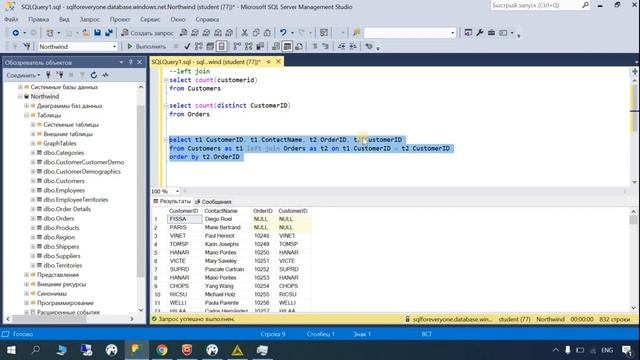
Task: Click the Windows Start button
Action: (11, 350)
